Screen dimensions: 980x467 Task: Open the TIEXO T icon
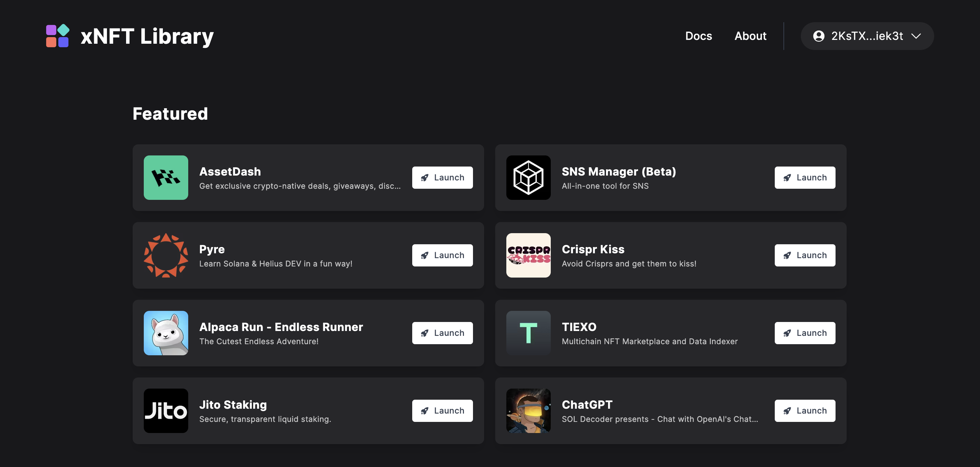pos(528,333)
